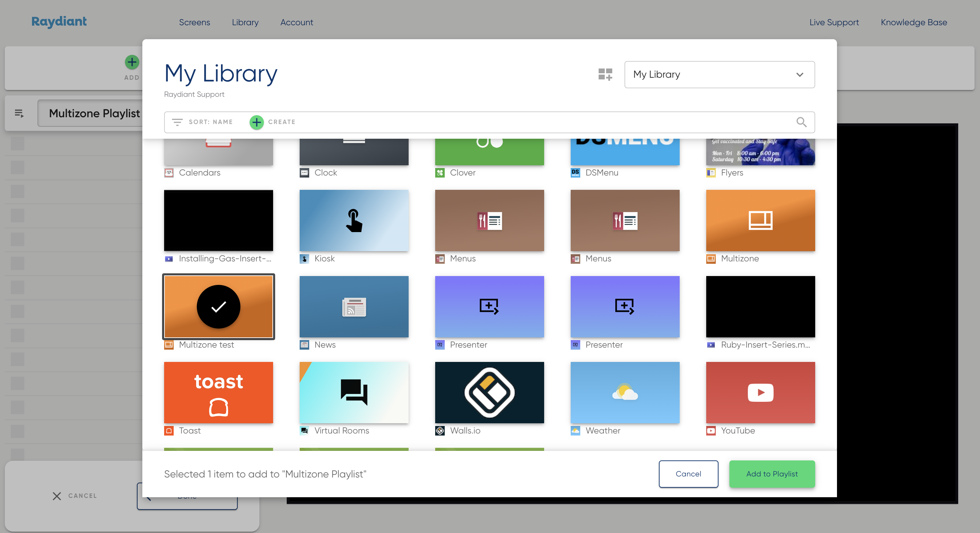The height and width of the screenshot is (533, 980).
Task: Click the grid add-view icon beside library dropdown
Action: 605,74
